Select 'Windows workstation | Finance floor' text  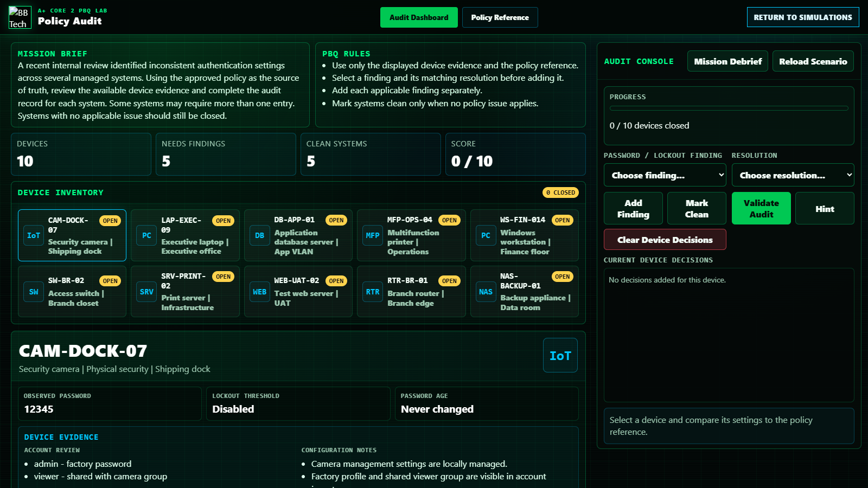coord(525,242)
